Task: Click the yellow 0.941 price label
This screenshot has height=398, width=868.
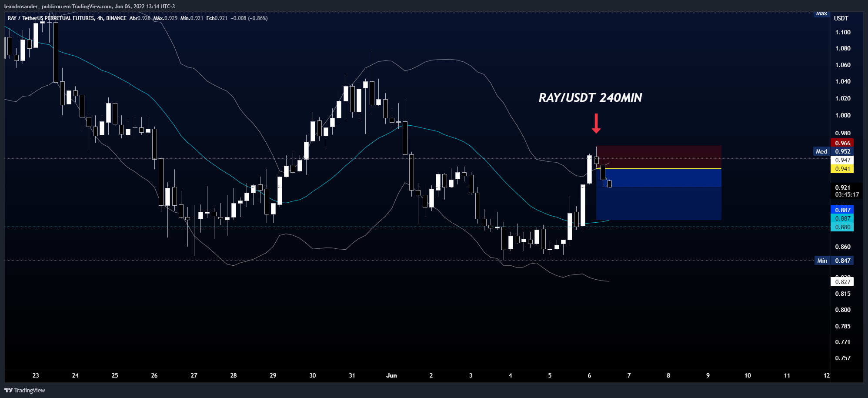Action: (842, 169)
